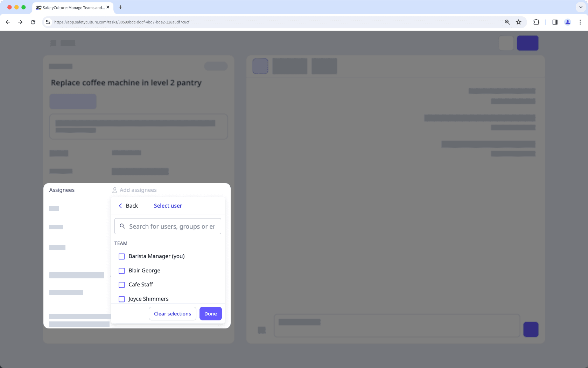Viewport: 588px width, 368px height.
Task: Check the Cafe Staff checkbox
Action: [121, 285]
